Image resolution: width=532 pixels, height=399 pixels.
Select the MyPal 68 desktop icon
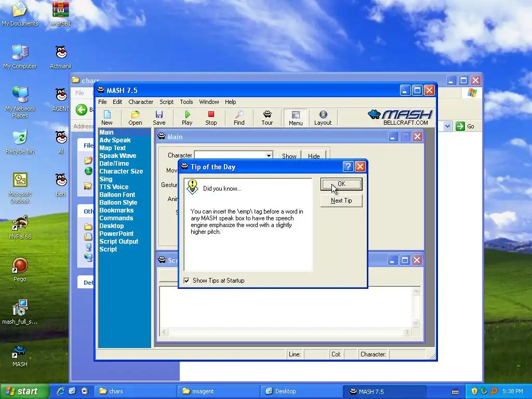20,228
